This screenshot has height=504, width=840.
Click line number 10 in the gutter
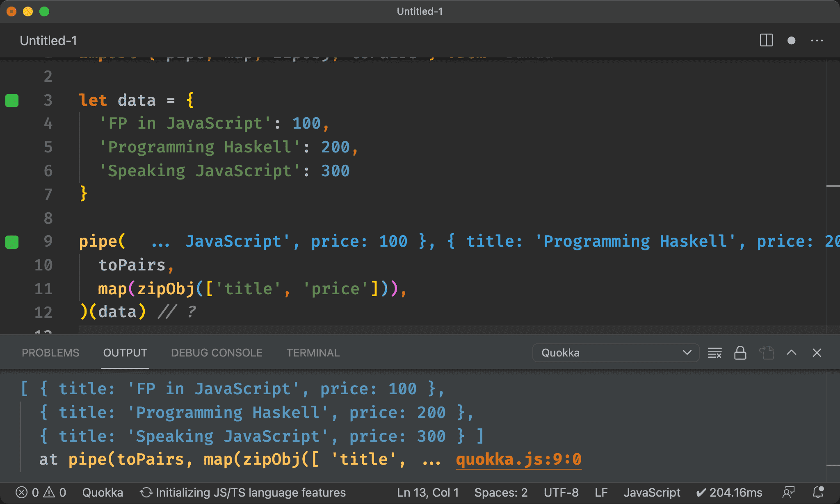pos(43,265)
